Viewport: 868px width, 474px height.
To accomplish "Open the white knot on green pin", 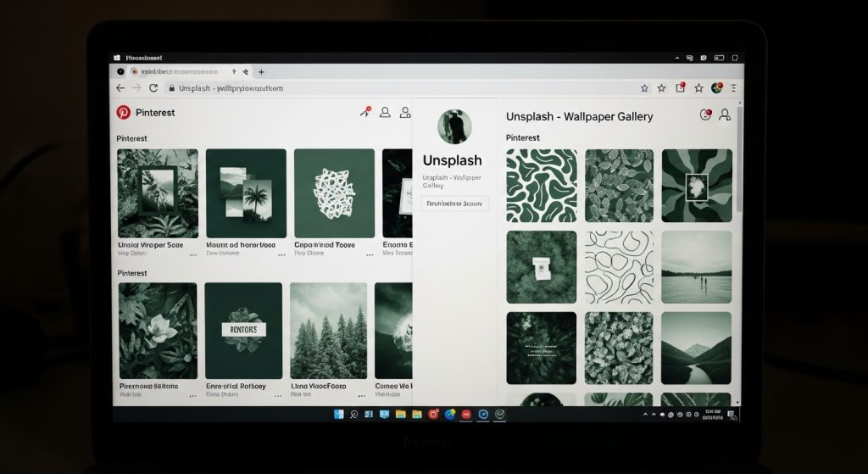I will (334, 193).
